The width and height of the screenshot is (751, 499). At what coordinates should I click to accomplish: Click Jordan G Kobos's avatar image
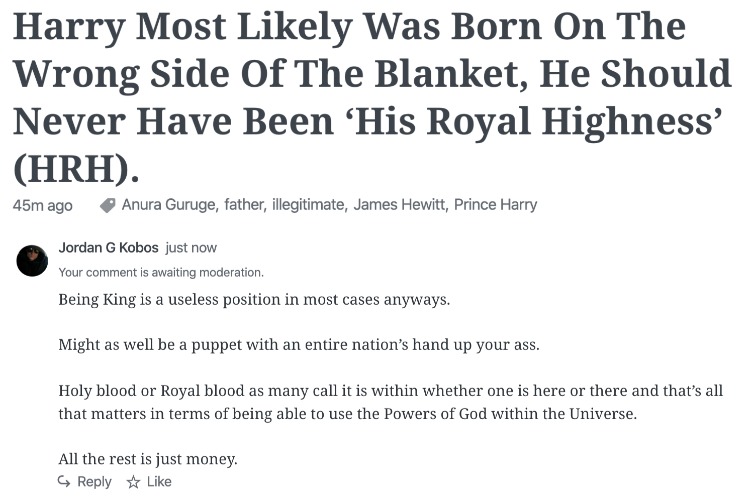pyautogui.click(x=32, y=261)
